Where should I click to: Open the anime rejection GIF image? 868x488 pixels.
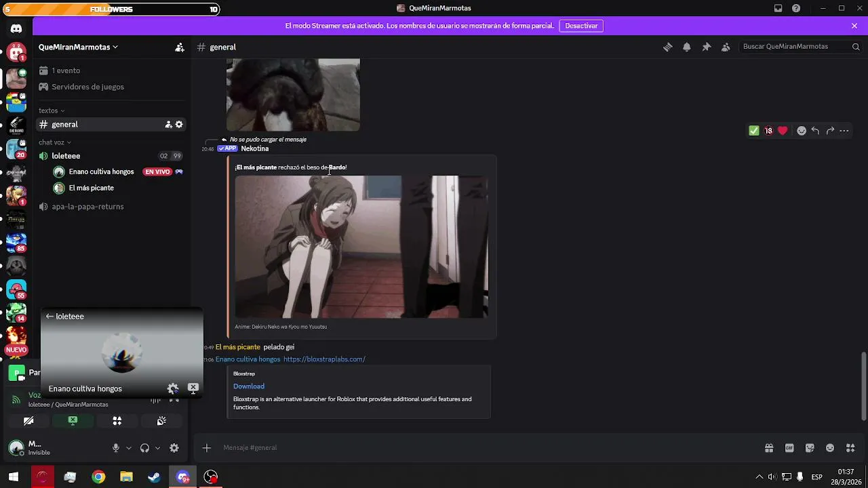point(361,247)
